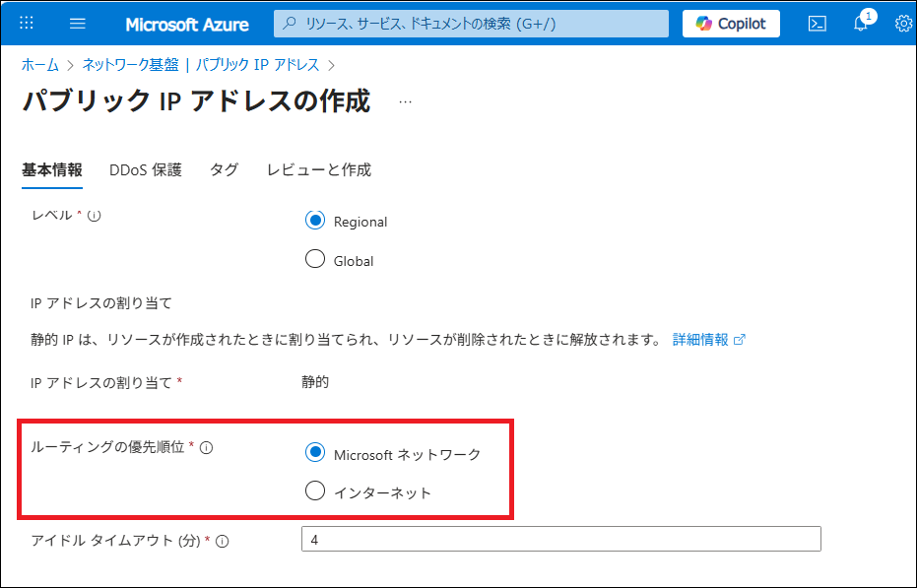Click the idle timeout input field

pyautogui.click(x=559, y=540)
